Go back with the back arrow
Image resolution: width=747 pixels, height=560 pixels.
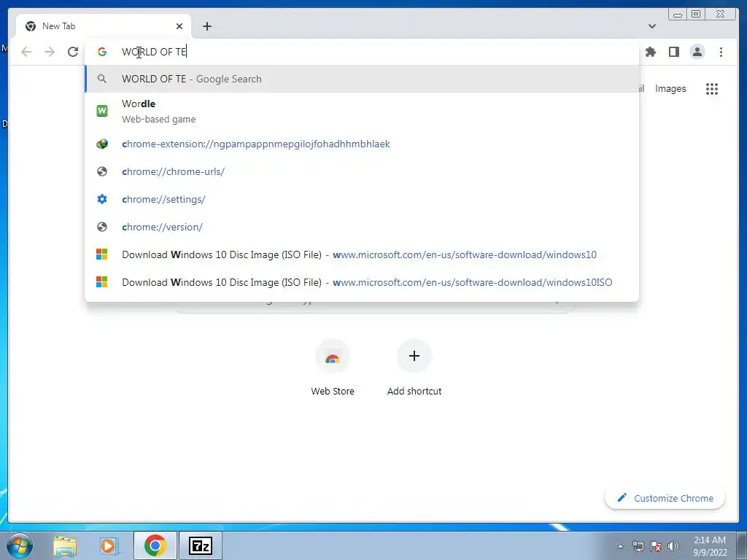pos(26,52)
